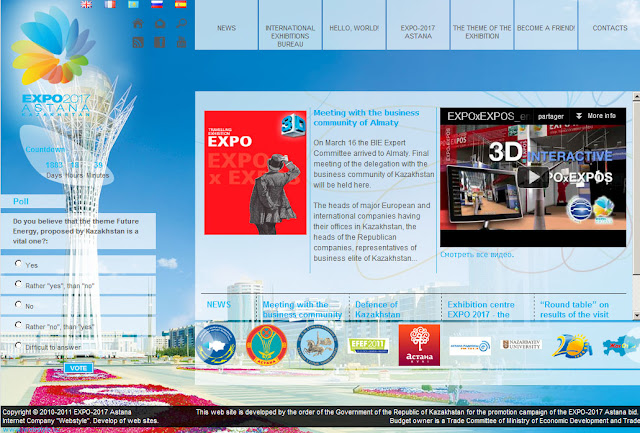This screenshot has height=433, width=640.
Task: Open "Exhibition centre EXPO 2017" news link
Action: [x=481, y=310]
